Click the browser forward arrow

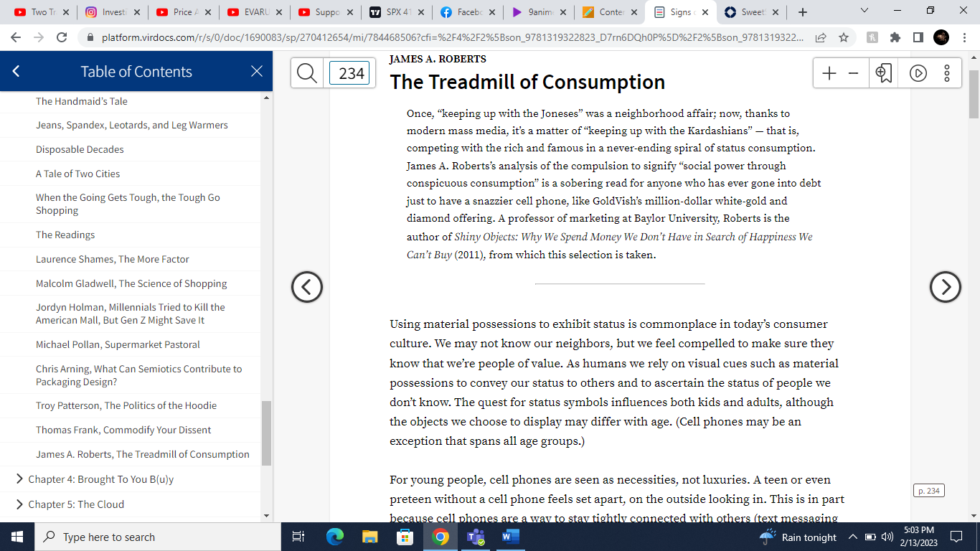pyautogui.click(x=39, y=37)
